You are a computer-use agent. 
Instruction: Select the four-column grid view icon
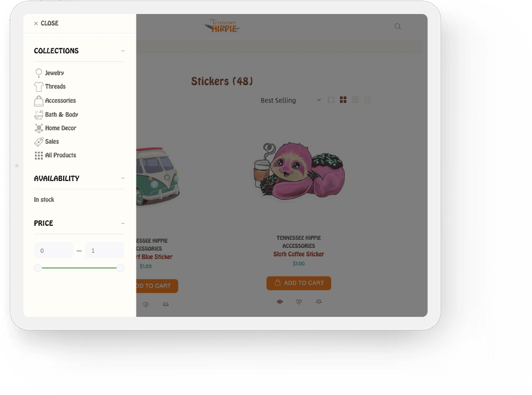pyautogui.click(x=367, y=100)
